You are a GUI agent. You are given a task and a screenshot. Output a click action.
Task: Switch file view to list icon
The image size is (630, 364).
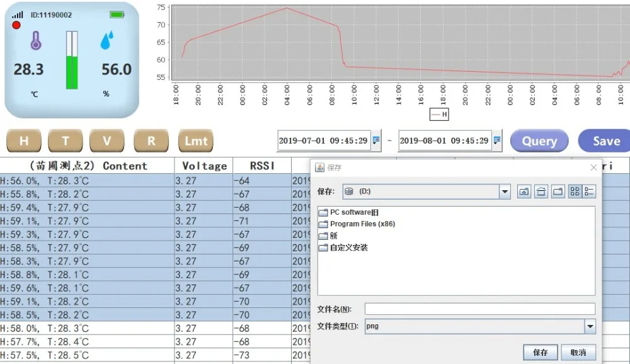pyautogui.click(x=575, y=191)
